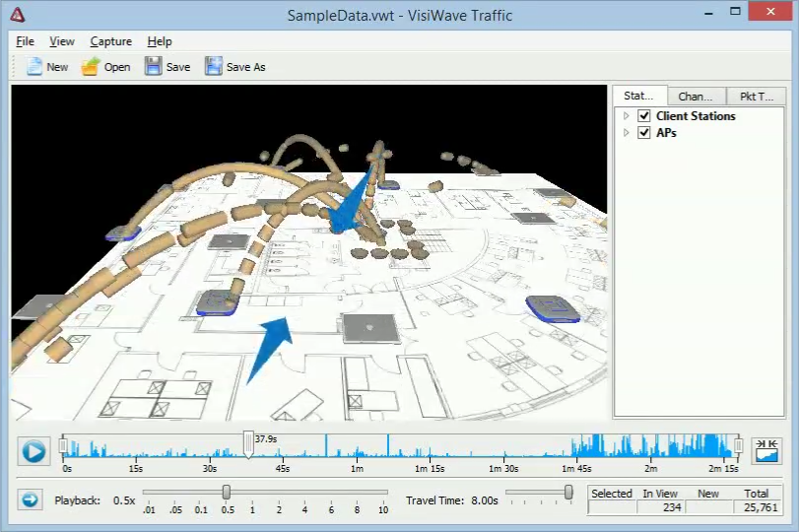Click the New toolbar label
Image resolution: width=799 pixels, height=532 pixels.
[57, 67]
